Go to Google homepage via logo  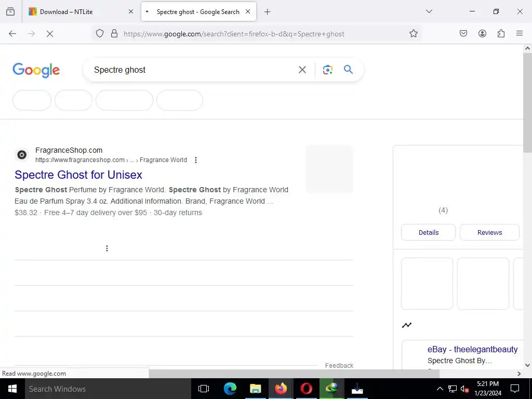point(36,70)
